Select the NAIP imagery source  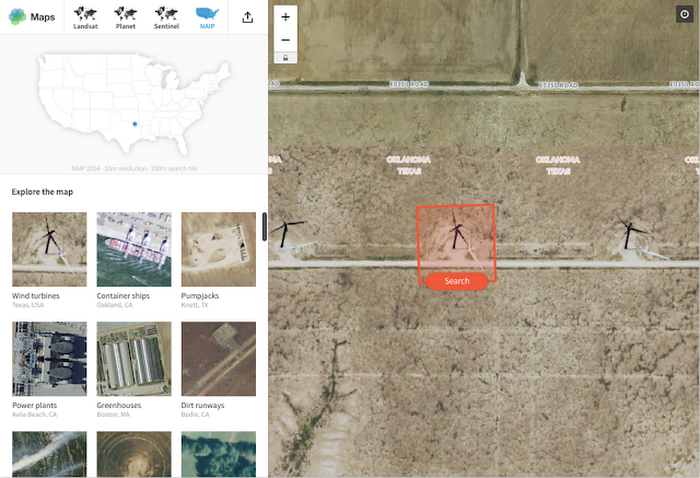tap(207, 17)
